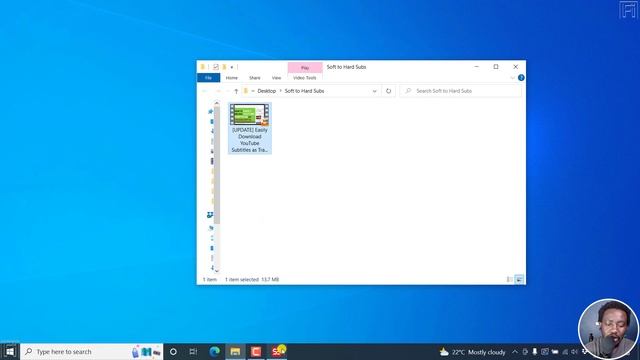Click the 'Type here to search' taskbar box
The height and width of the screenshot is (360, 640).
point(92,351)
